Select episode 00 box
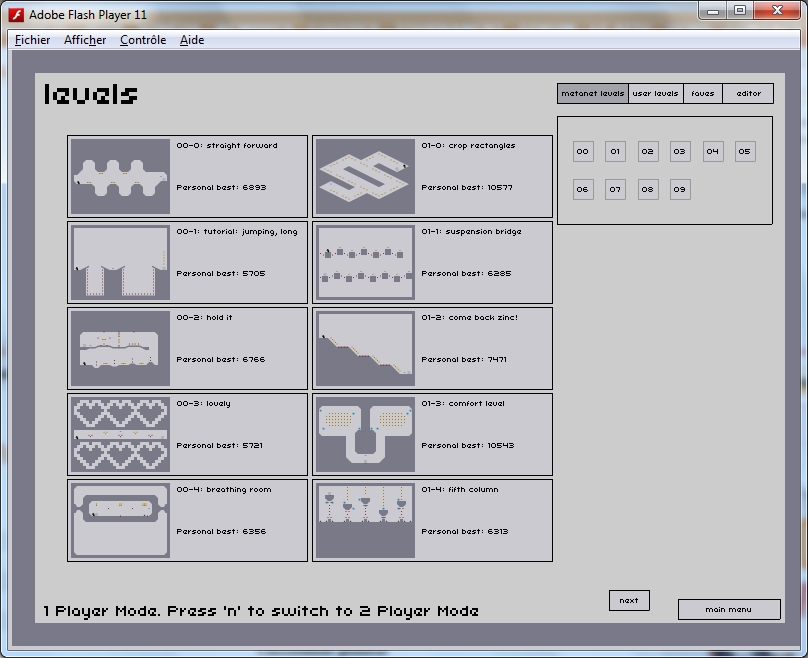 pyautogui.click(x=583, y=152)
